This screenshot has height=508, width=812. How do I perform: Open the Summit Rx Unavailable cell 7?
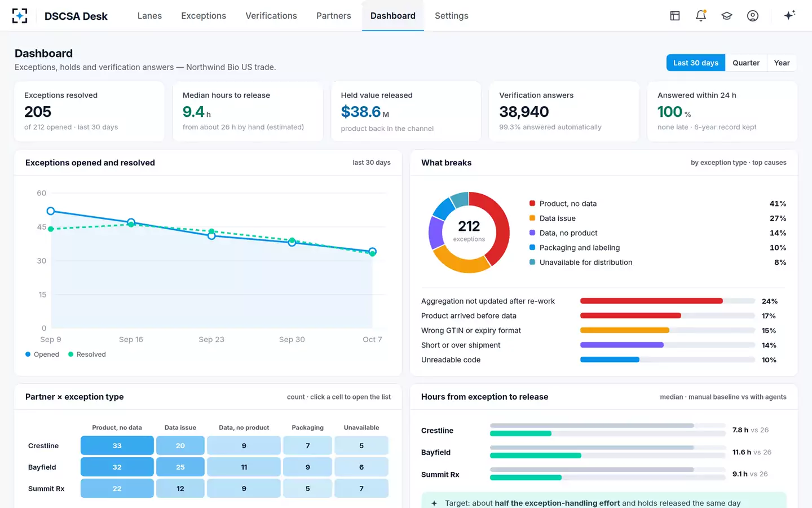pyautogui.click(x=361, y=489)
